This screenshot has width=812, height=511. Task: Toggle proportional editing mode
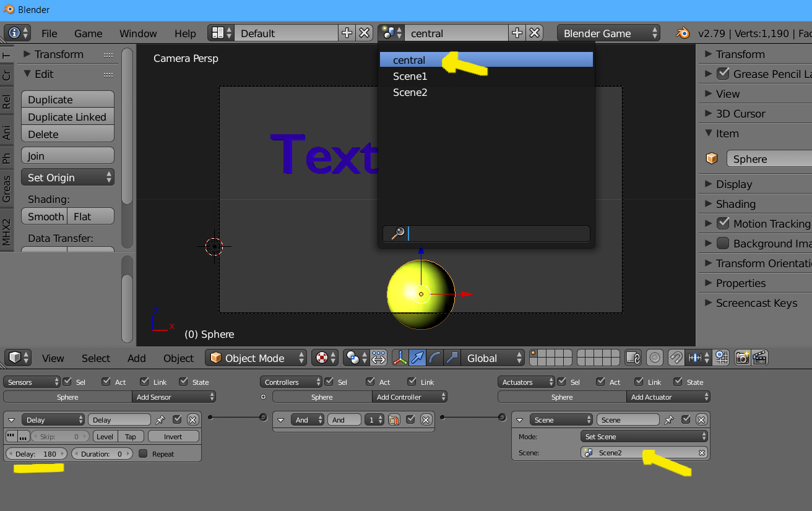coord(655,358)
